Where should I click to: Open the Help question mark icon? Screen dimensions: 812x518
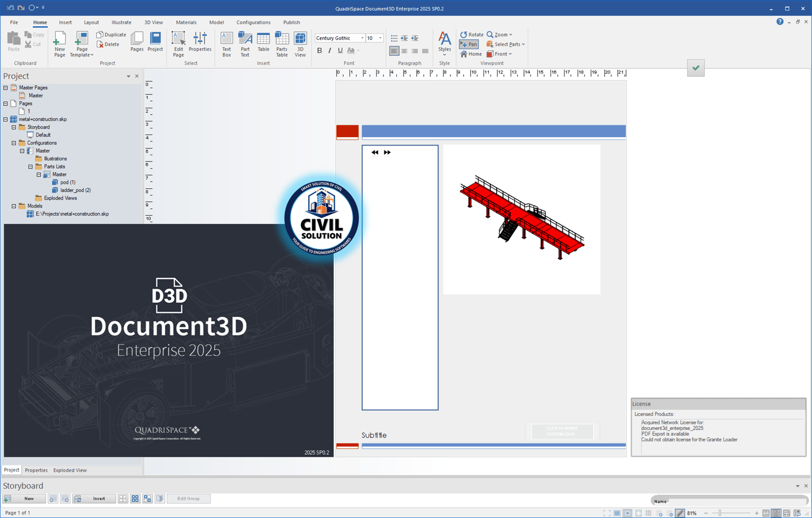coord(780,22)
